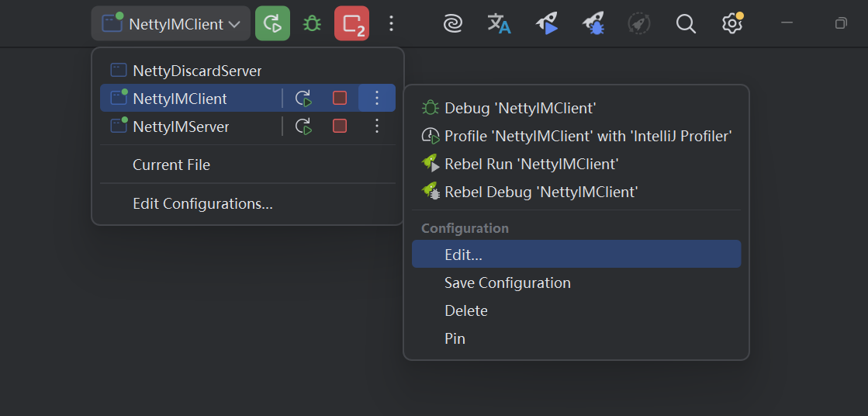The height and width of the screenshot is (416, 868).
Task: Click the Rebel Debug rocket toolbar icon
Action: click(x=593, y=24)
